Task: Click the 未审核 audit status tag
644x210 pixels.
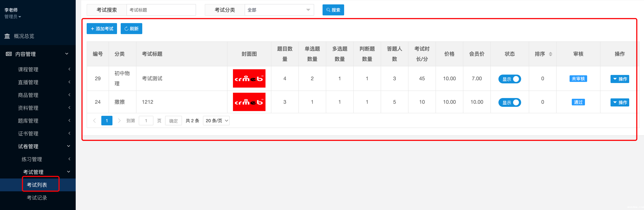Action: [x=578, y=79]
